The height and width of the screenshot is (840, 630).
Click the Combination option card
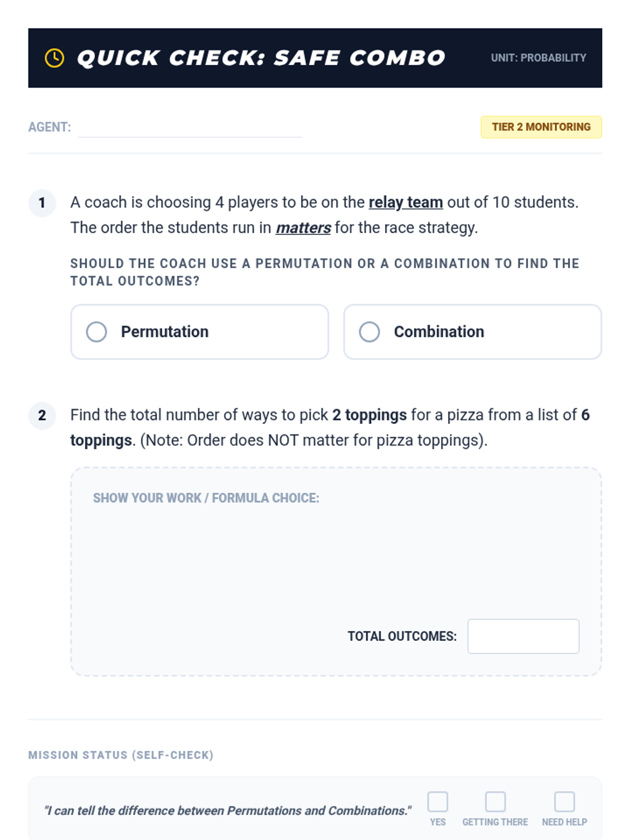pyautogui.click(x=472, y=332)
